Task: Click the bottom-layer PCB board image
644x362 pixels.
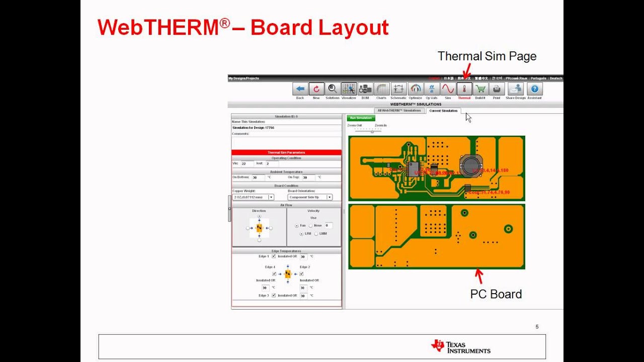Action: (x=437, y=237)
